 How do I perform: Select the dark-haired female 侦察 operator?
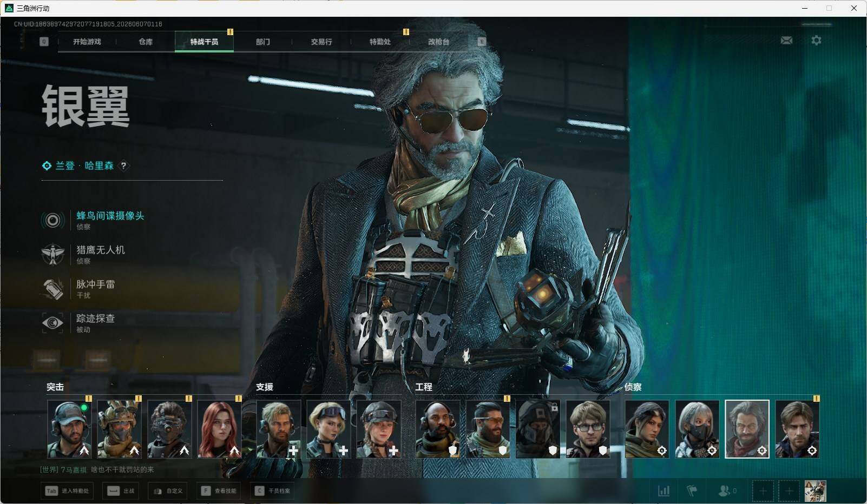coord(647,429)
